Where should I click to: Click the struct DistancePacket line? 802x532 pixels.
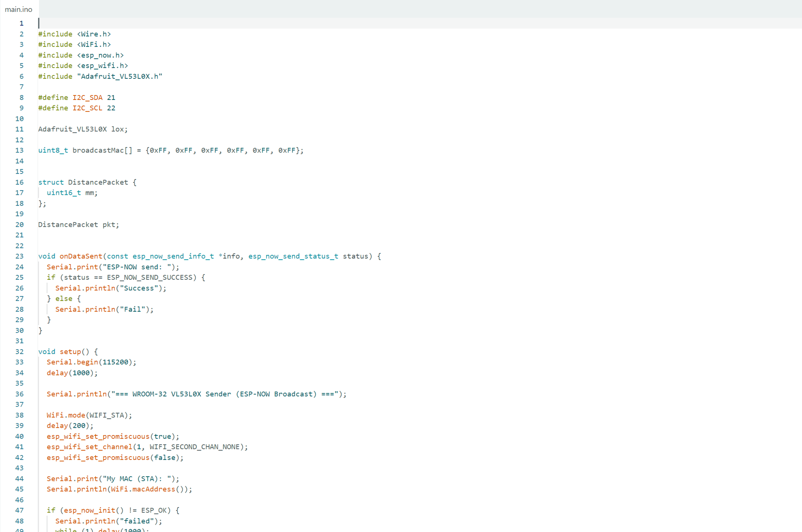pos(87,182)
